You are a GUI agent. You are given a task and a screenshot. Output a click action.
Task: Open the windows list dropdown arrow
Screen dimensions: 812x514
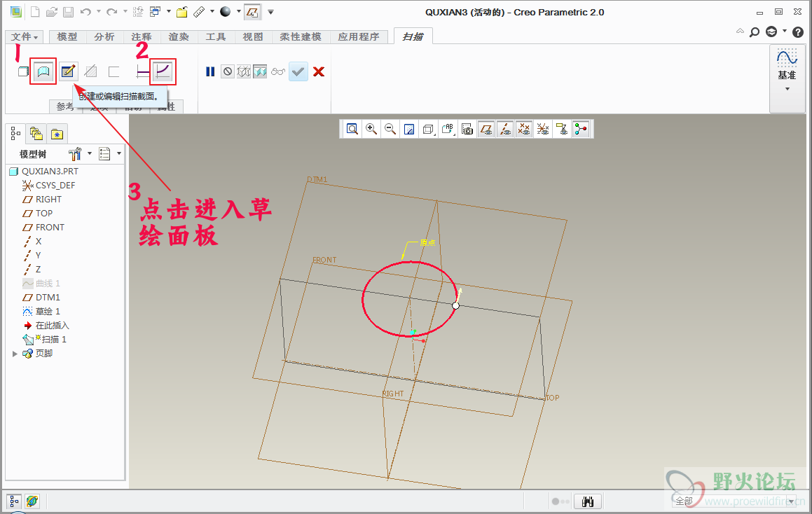168,11
